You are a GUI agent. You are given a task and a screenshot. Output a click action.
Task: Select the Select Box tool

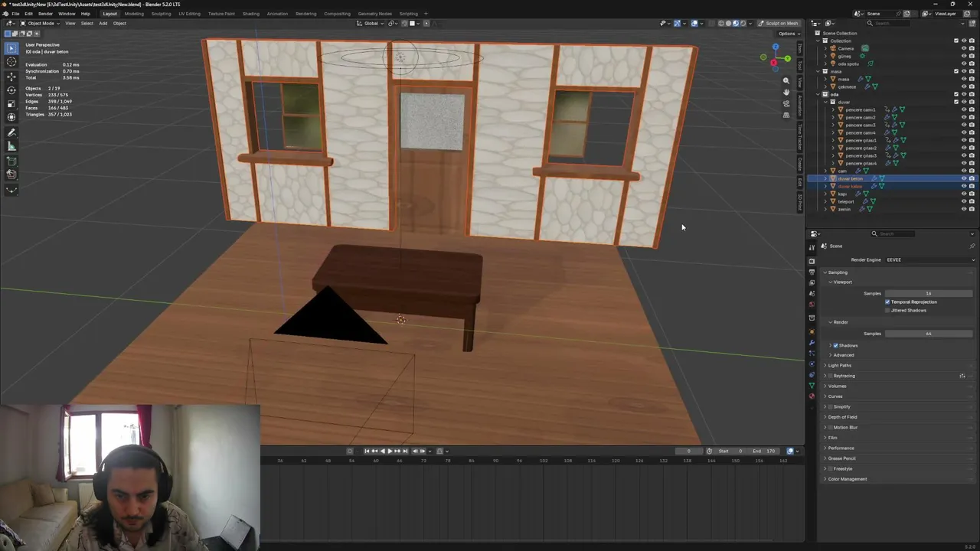coord(11,48)
